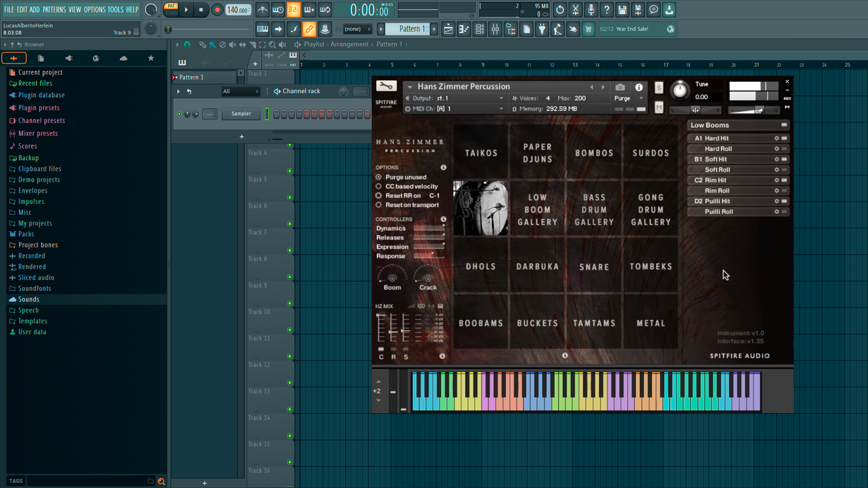Image resolution: width=868 pixels, height=488 pixels.
Task: Click gear icon on B1 Soft Hit row
Action: [776, 159]
